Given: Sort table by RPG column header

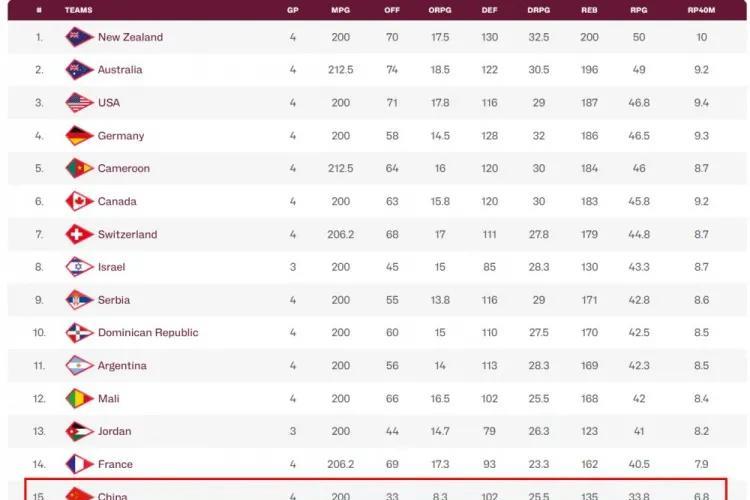Looking at the screenshot, I should coord(639,10).
